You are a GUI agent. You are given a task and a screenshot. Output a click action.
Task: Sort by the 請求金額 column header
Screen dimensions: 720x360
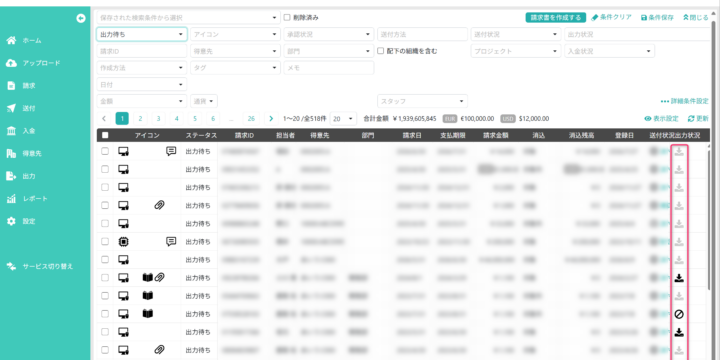coord(495,135)
